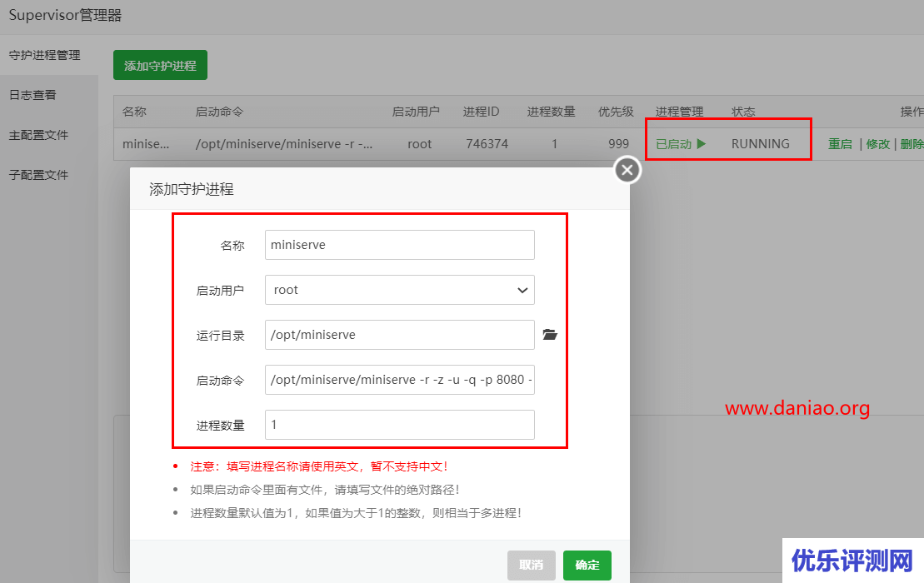Click the 添加守护进程 dialog title
This screenshot has height=583, width=924.
tap(192, 189)
